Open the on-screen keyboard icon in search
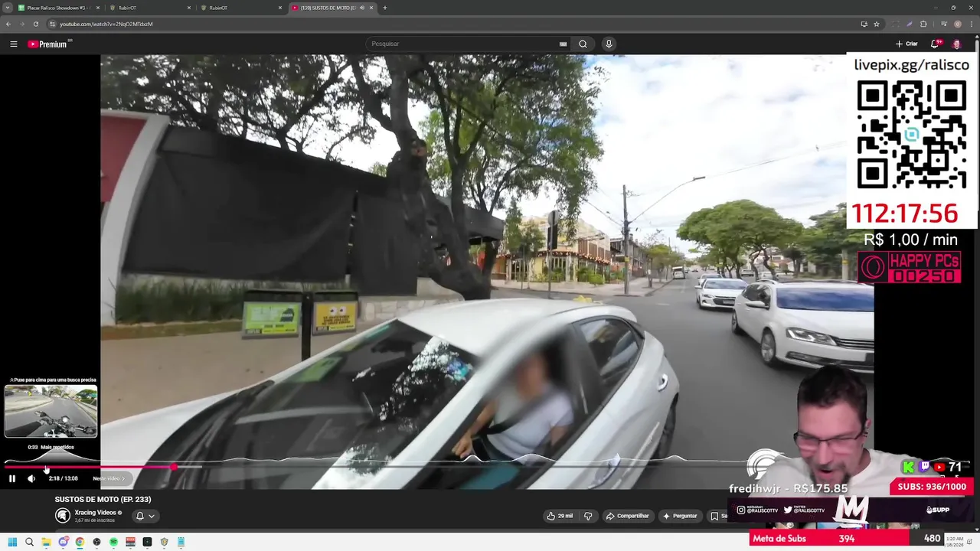The height and width of the screenshot is (551, 980). click(x=563, y=44)
